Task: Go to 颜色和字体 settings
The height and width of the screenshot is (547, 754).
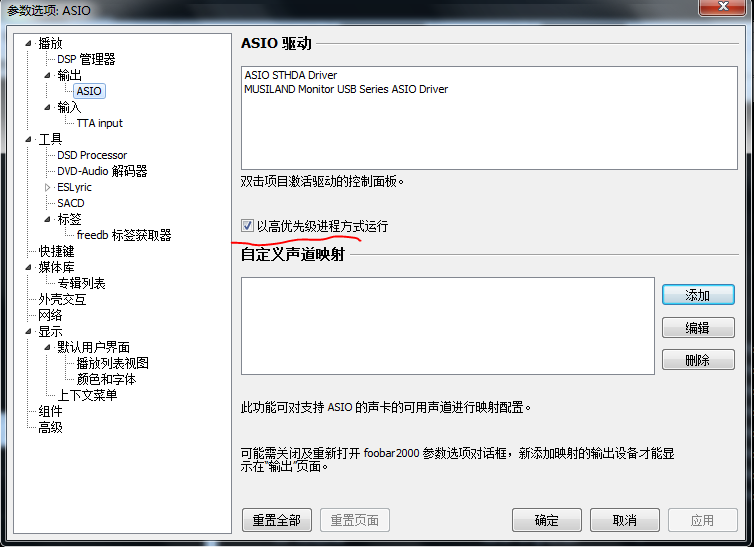Action: [x=106, y=379]
